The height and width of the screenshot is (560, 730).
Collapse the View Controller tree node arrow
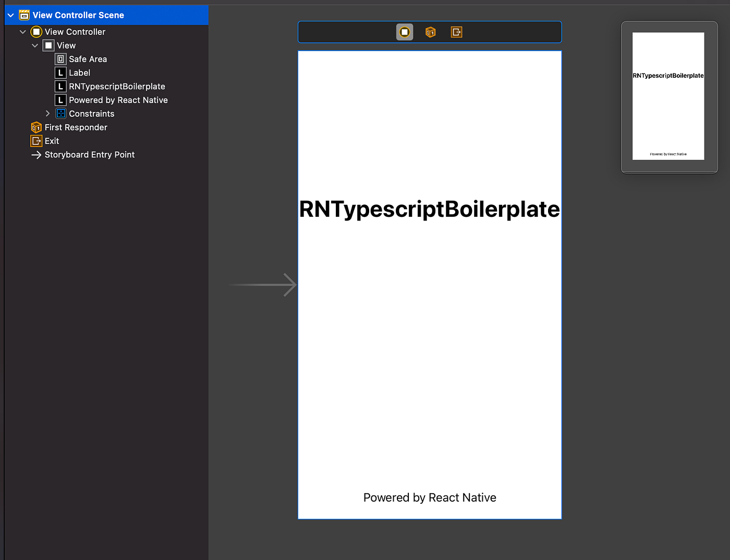(22, 32)
